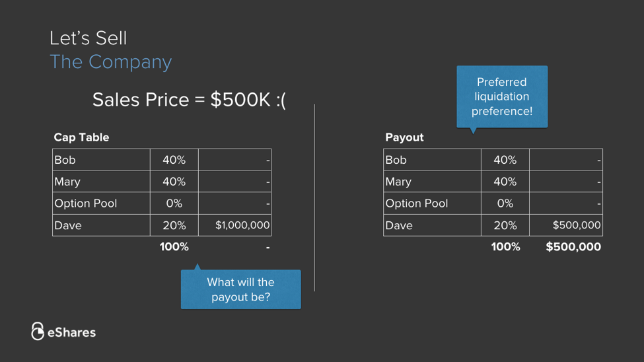
Task: Select the "Sales Price = $500K" heading
Action: click(x=189, y=100)
